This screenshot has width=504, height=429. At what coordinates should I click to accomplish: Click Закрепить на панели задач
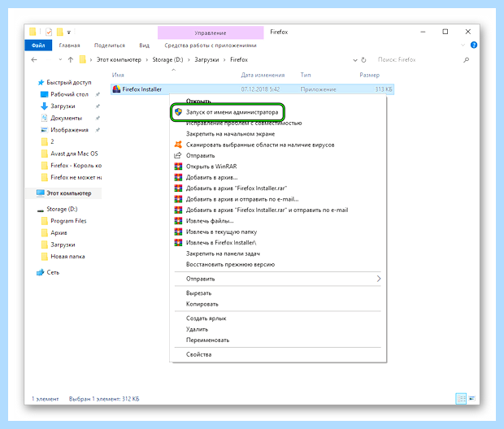coord(223,253)
